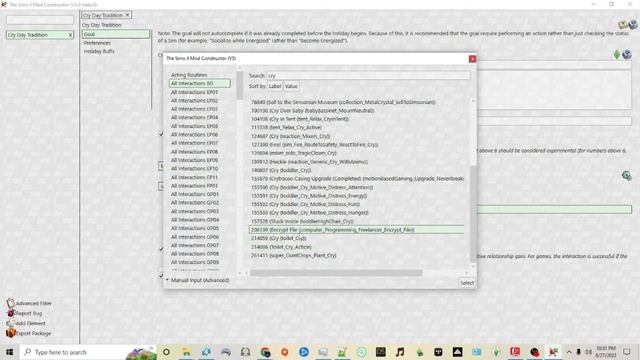640x360 pixels.
Task: Click the gear-globe icon on the right side
Action: pos(627,176)
